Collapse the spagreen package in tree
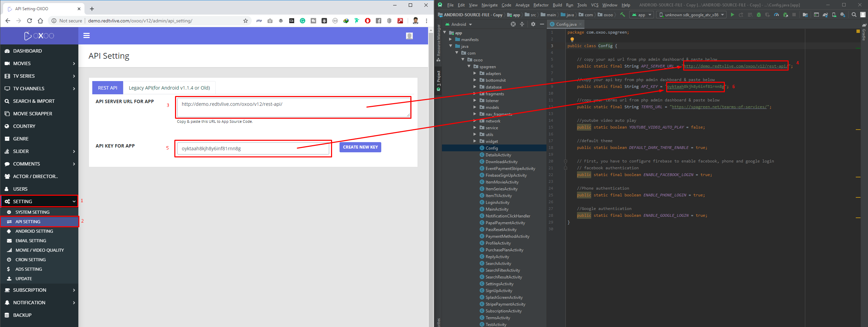868x327 pixels. tap(469, 66)
